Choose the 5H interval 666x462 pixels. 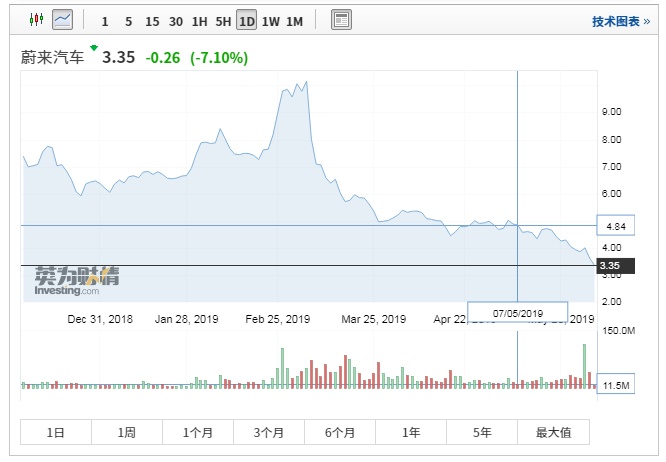tap(223, 21)
